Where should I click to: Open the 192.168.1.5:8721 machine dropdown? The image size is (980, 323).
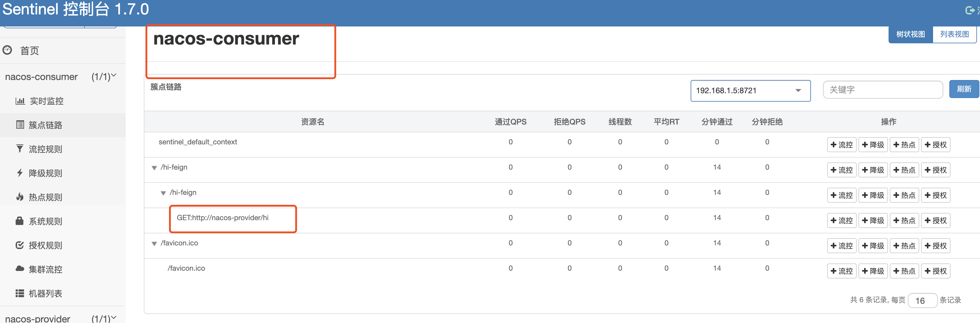click(750, 91)
